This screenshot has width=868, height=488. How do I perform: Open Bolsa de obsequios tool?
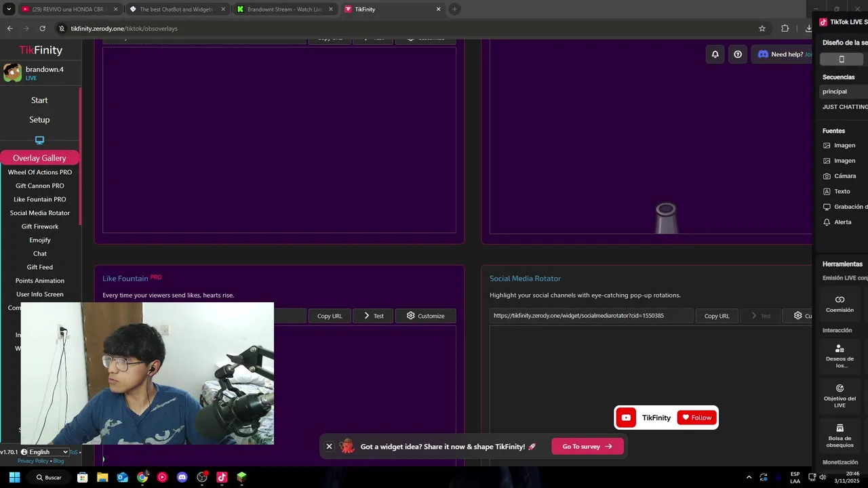[x=840, y=436]
